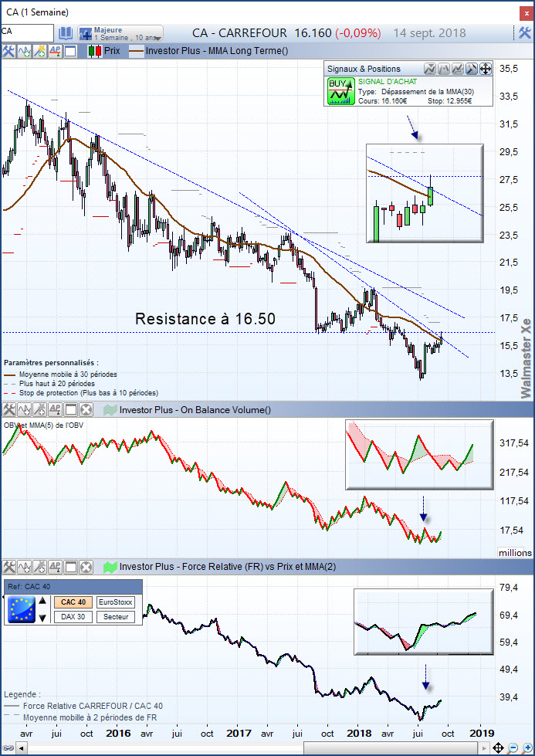
Task: Click star object icon in Force Relative toolbar
Action: (x=39, y=567)
